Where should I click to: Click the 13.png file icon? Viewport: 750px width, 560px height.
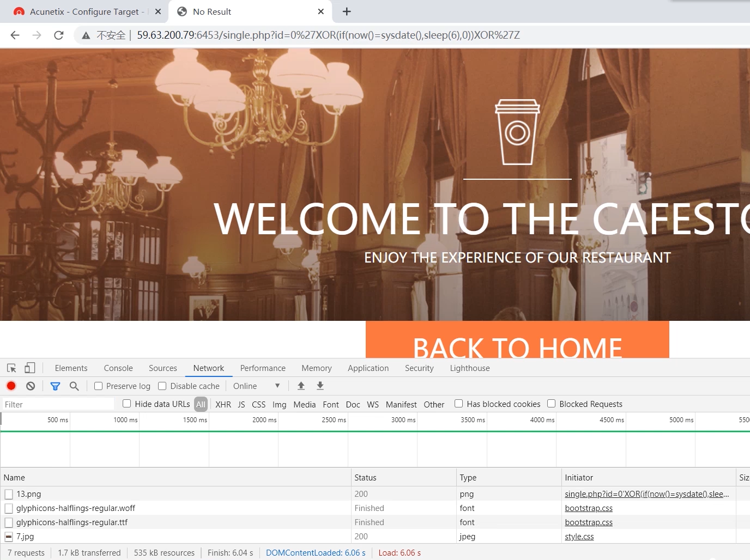tap(9, 494)
